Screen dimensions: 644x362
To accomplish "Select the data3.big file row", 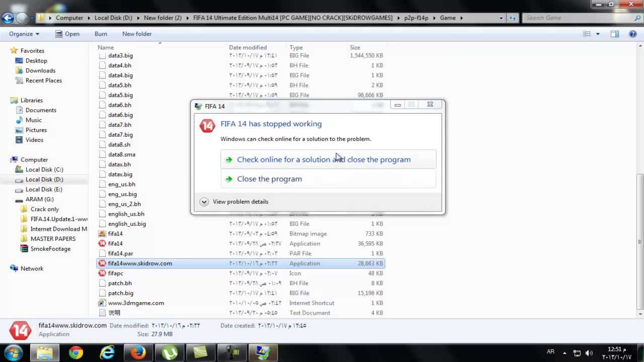I will coord(240,55).
